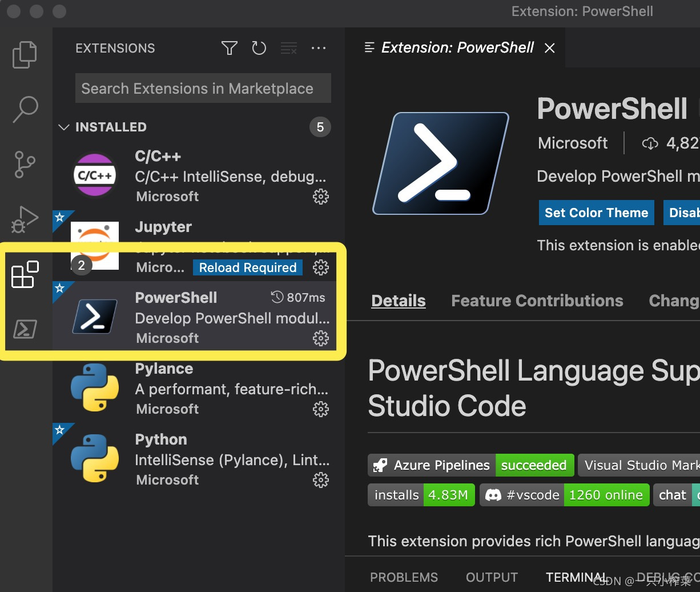Image resolution: width=700 pixels, height=592 pixels.
Task: Open the Explorer view in activity bar
Action: click(x=24, y=54)
